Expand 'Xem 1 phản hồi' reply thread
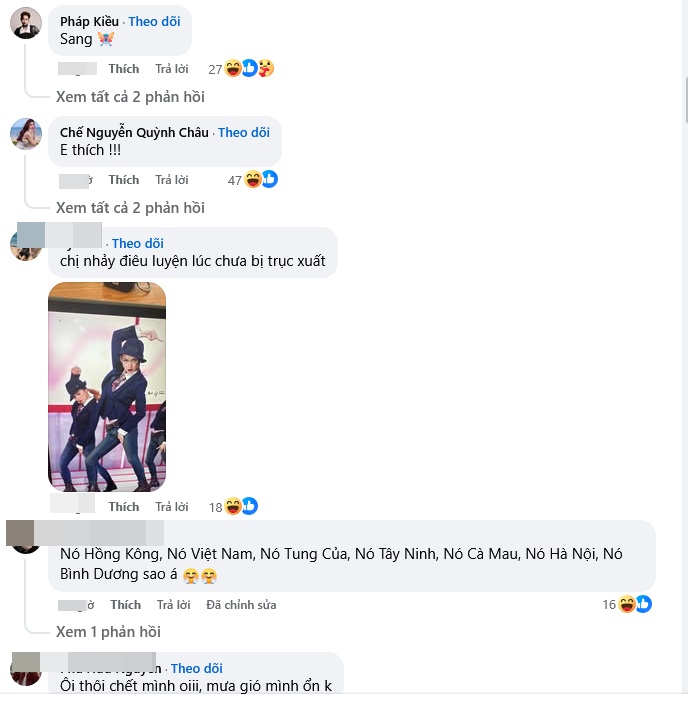Viewport: 688px width, 705px height. 108,632
